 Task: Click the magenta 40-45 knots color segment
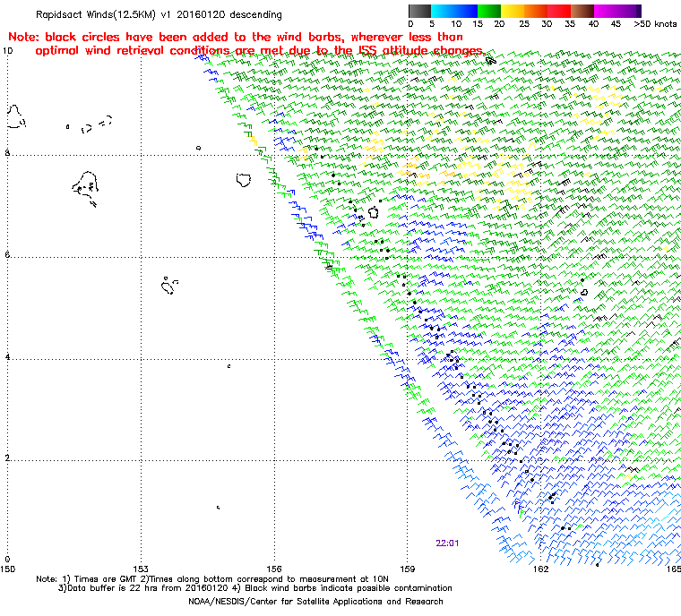tap(606, 11)
